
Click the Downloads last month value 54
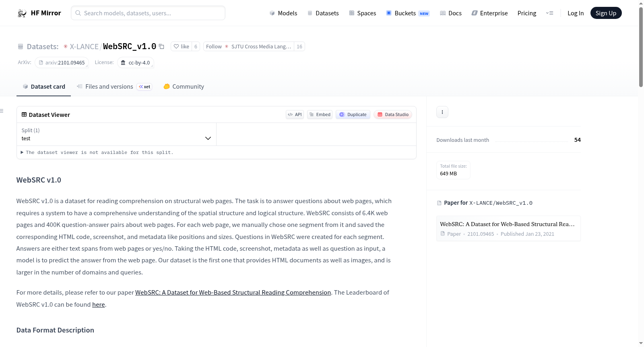(578, 140)
